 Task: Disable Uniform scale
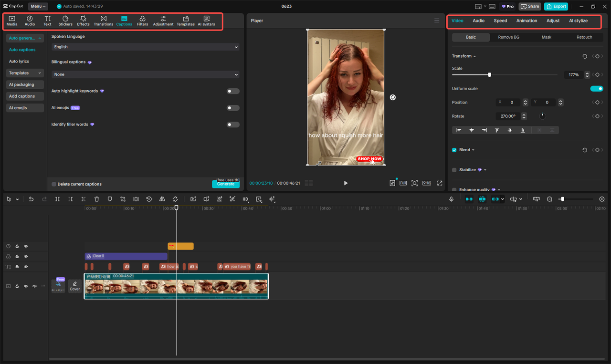click(597, 88)
